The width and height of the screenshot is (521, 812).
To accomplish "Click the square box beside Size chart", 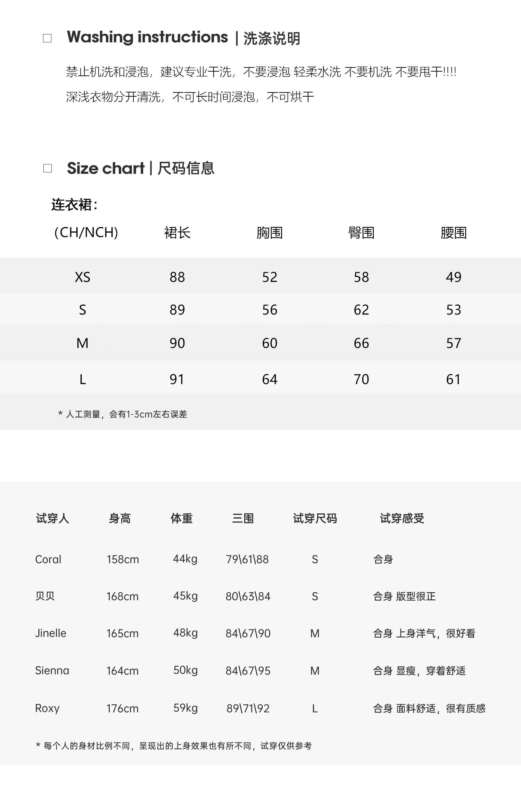I will (47, 169).
